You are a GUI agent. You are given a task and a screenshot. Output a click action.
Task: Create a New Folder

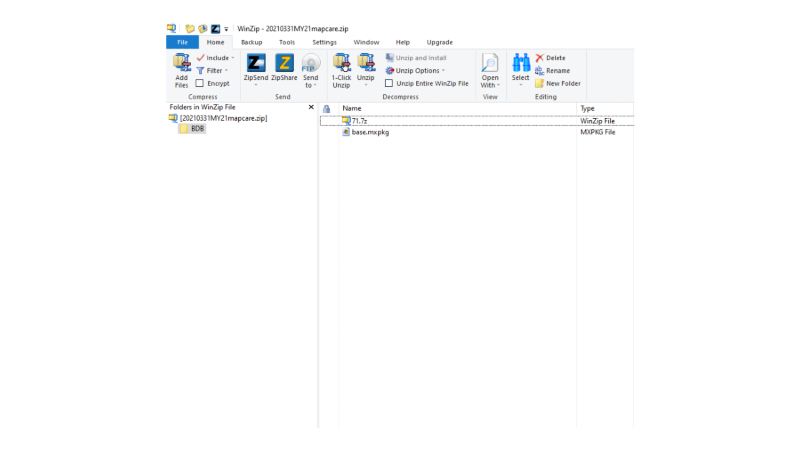coord(558,83)
